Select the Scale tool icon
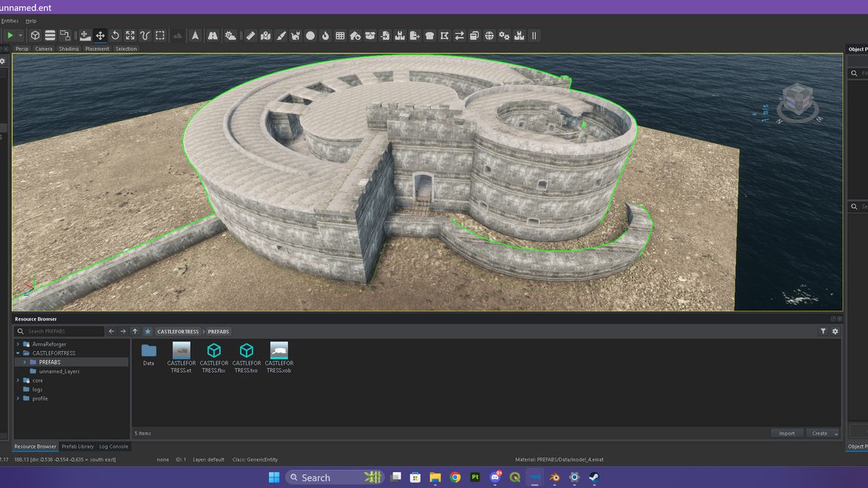868x488 pixels. [130, 35]
